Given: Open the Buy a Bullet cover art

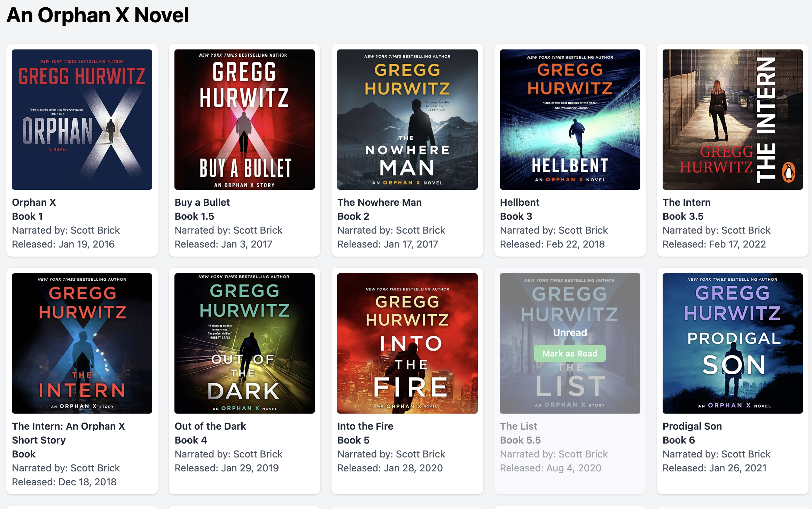Looking at the screenshot, I should (x=244, y=118).
